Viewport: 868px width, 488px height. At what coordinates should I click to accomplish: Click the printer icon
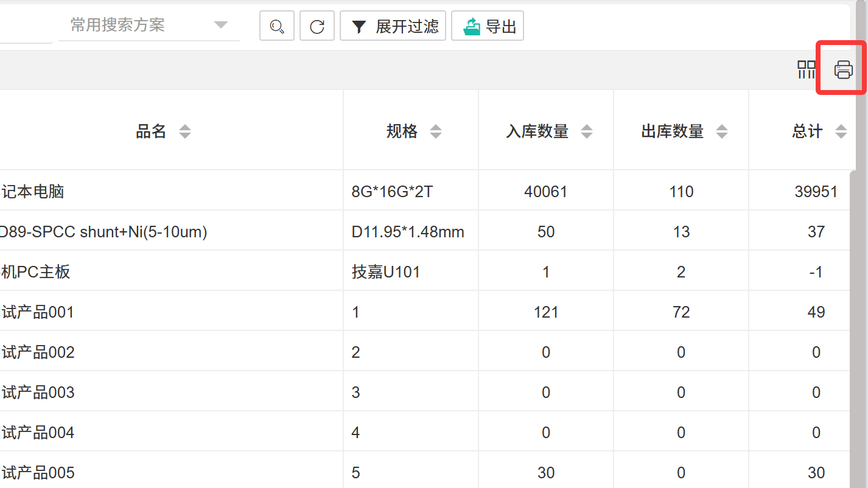click(843, 69)
